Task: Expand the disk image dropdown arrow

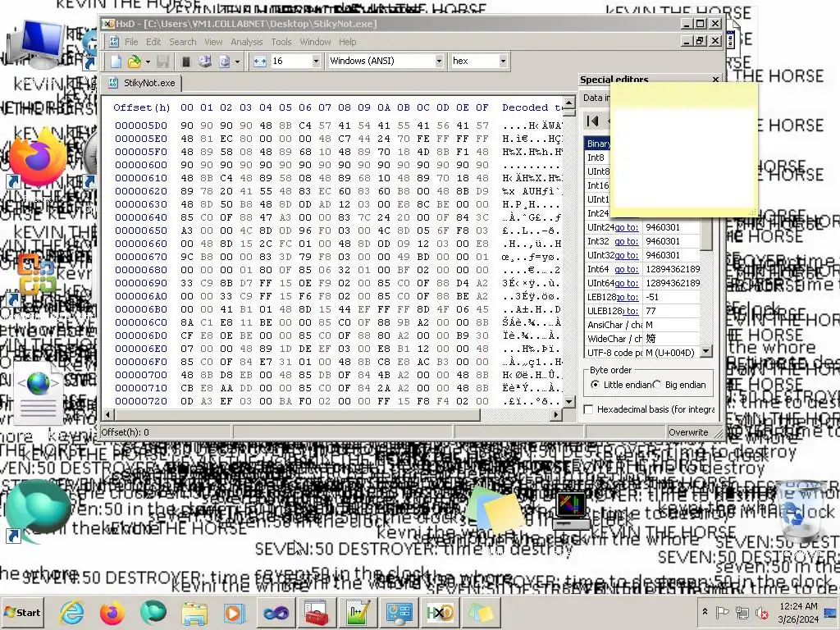Action: click(237, 61)
